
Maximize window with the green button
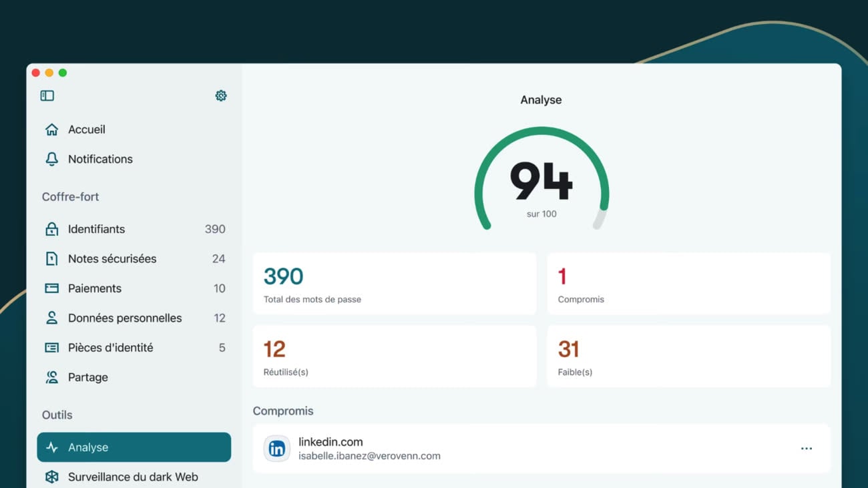pos(63,73)
